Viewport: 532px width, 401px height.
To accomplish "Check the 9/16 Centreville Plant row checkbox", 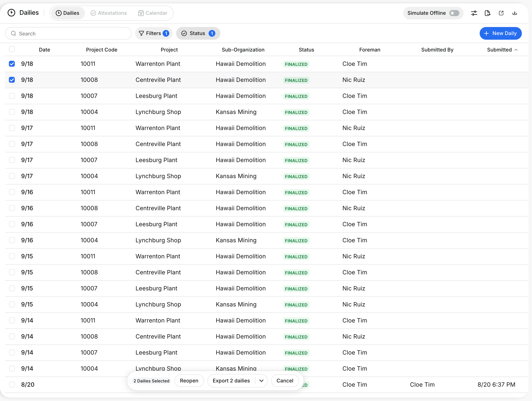I will point(12,208).
